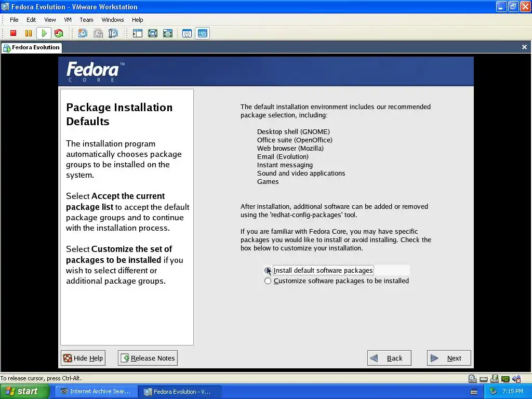The width and height of the screenshot is (532, 399).
Task: Enter full screen mode icon
Action: [168, 33]
